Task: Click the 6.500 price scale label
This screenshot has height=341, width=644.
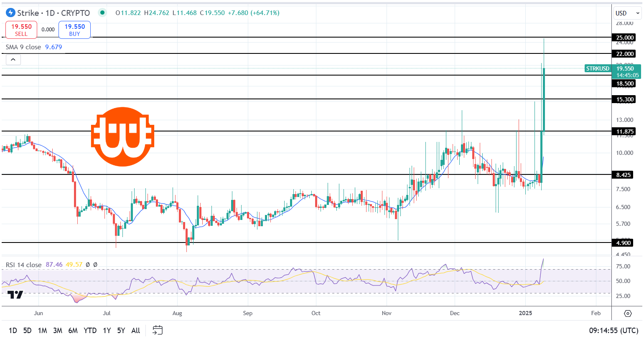Action: 623,207
